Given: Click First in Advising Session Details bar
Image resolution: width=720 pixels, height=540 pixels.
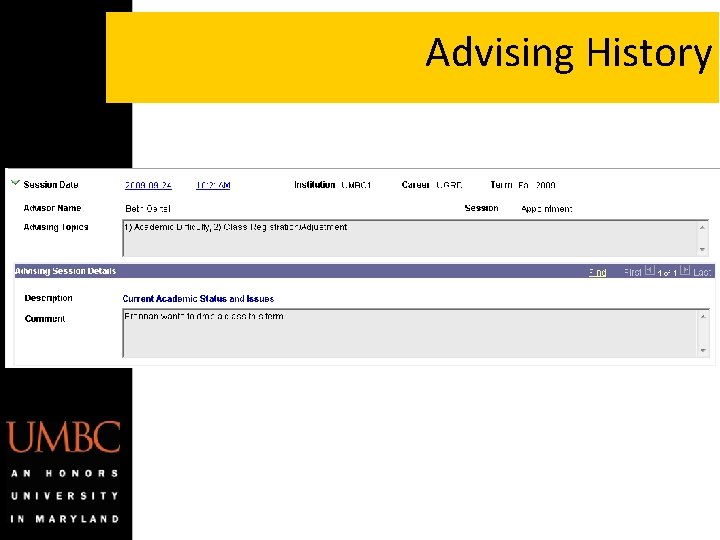Looking at the screenshot, I should 632,272.
